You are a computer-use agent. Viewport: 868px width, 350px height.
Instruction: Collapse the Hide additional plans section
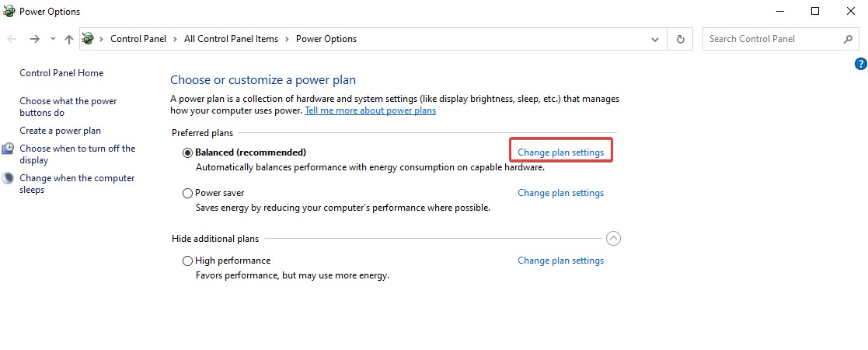pyautogui.click(x=613, y=239)
